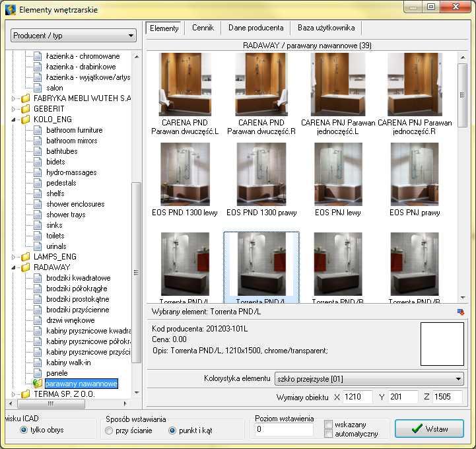This screenshot has height=449, width=476.
Task: Click the LAMPS_ENG folder icon
Action: pyautogui.click(x=26, y=257)
